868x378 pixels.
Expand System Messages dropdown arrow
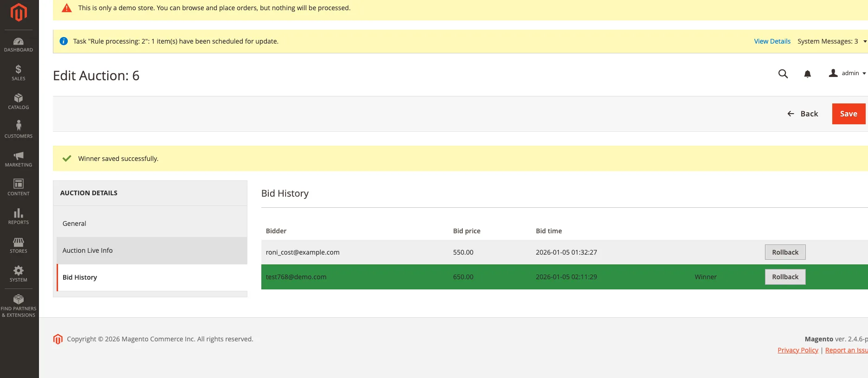pos(865,41)
